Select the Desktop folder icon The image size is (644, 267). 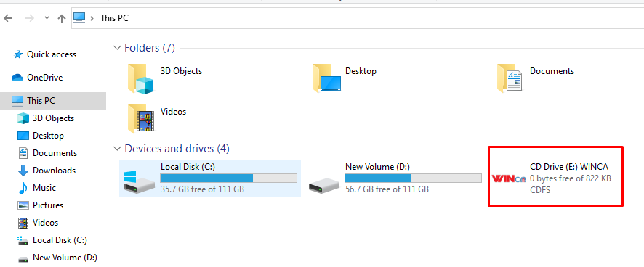pyautogui.click(x=326, y=78)
